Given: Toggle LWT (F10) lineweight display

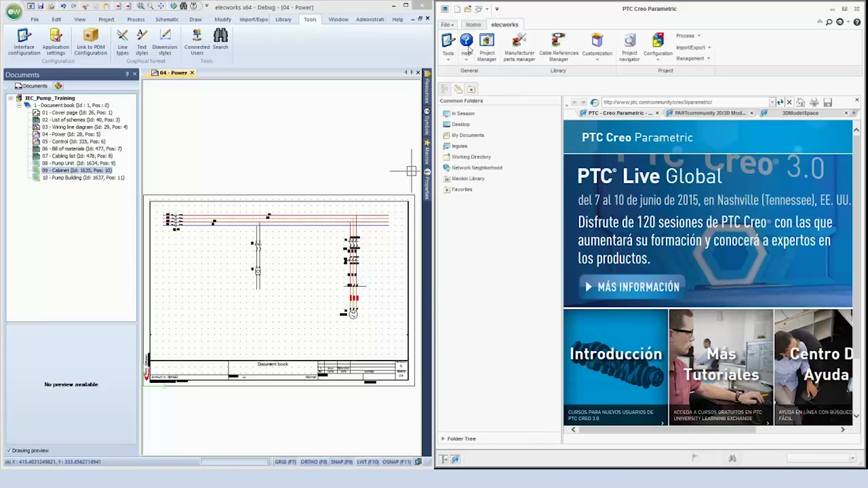Looking at the screenshot, I should 368,462.
